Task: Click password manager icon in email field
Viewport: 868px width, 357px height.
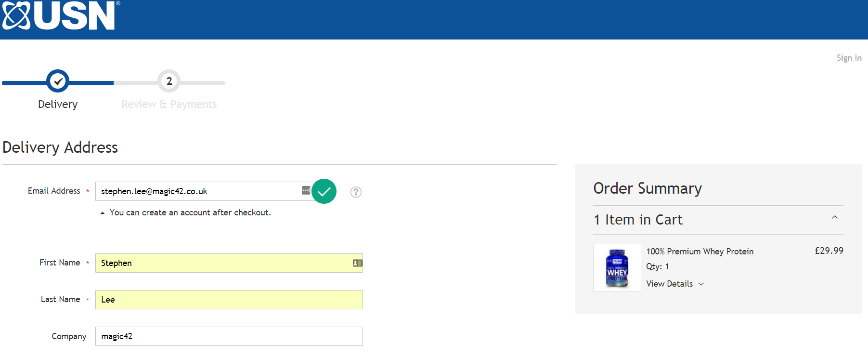Action: 306,190
